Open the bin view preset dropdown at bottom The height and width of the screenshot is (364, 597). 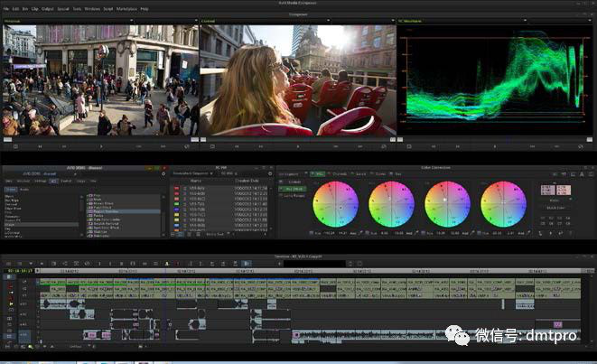229,234
